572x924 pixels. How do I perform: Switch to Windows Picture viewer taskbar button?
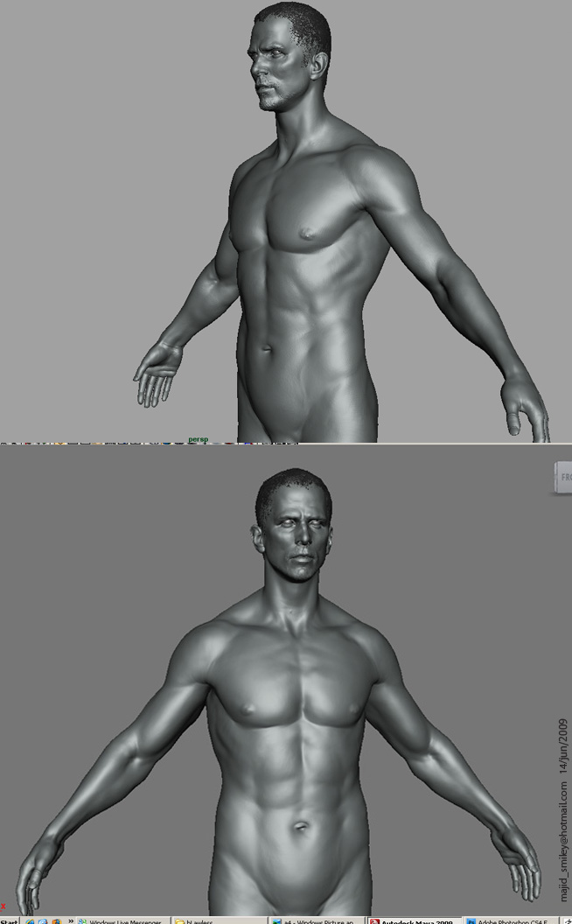[317, 921]
